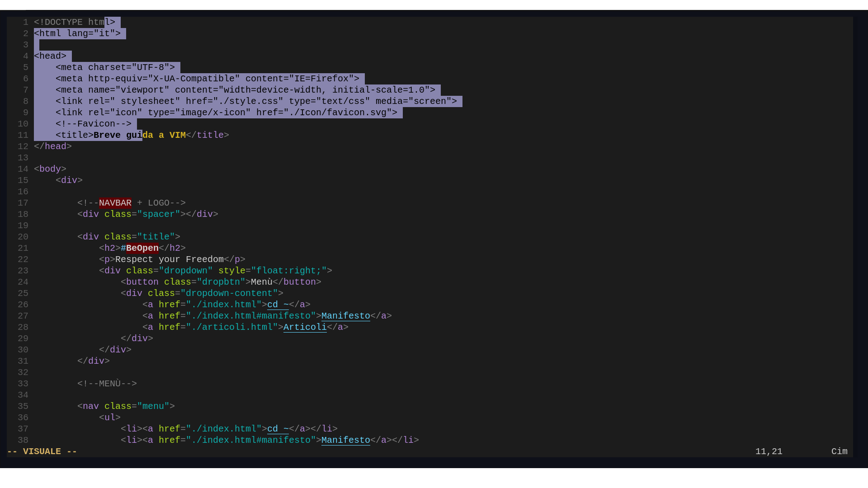Click the Menù button label text

click(262, 282)
